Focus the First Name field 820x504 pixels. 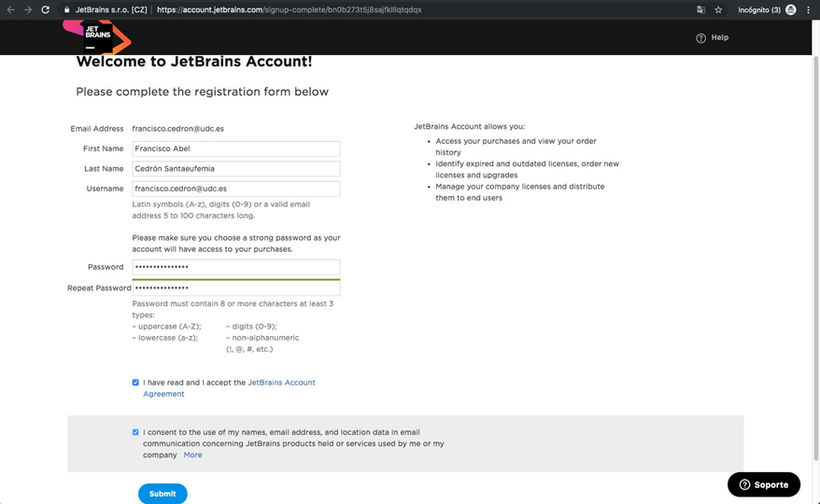[236, 148]
